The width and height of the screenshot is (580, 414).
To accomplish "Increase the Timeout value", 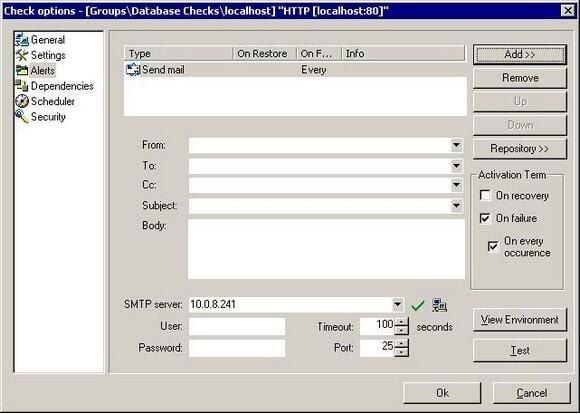I will tap(401, 322).
